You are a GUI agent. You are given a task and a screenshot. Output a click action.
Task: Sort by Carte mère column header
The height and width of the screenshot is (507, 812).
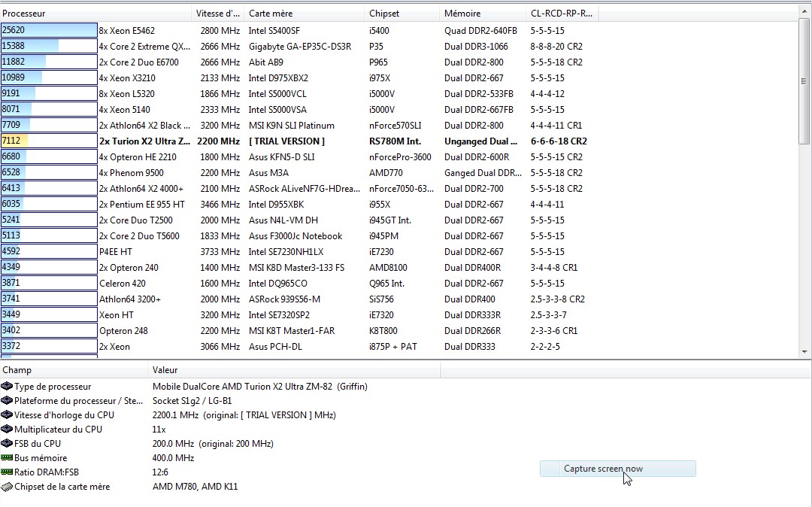[304, 14]
